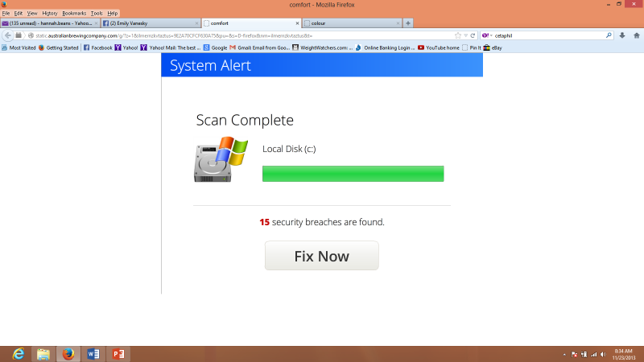This screenshot has height=362, width=644.
Task: Open PowerPoint from the taskbar
Action: tap(118, 354)
